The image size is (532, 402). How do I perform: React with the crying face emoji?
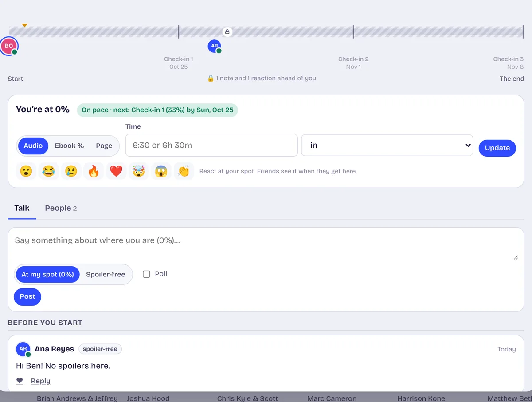tap(71, 171)
